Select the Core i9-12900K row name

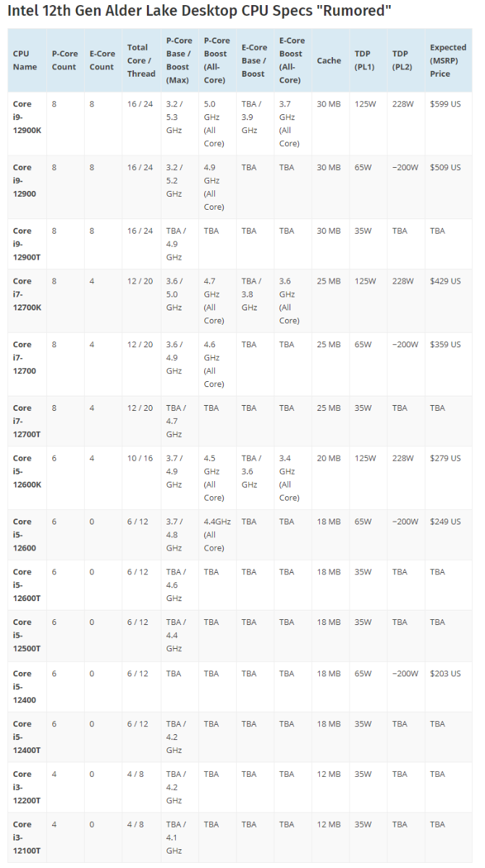pos(24,117)
